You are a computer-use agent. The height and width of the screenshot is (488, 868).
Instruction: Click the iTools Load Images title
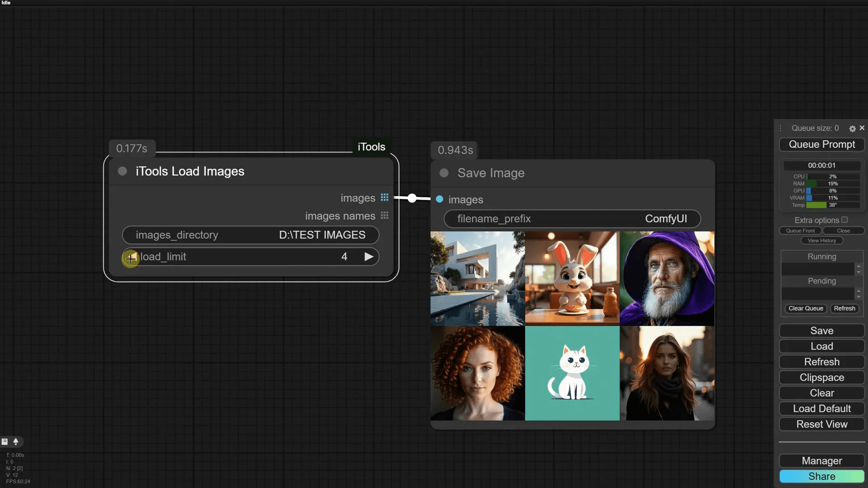click(x=190, y=171)
